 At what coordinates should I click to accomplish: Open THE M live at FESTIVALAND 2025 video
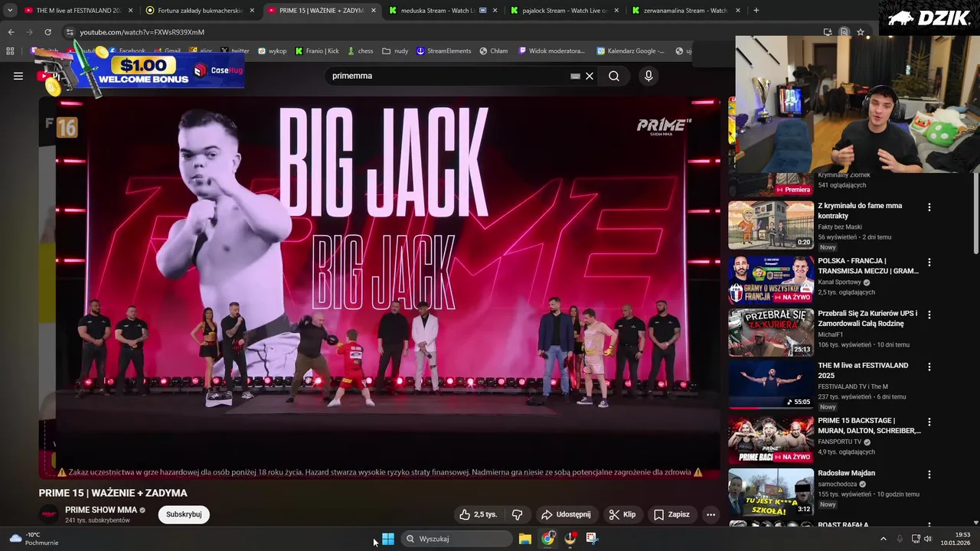pos(863,370)
